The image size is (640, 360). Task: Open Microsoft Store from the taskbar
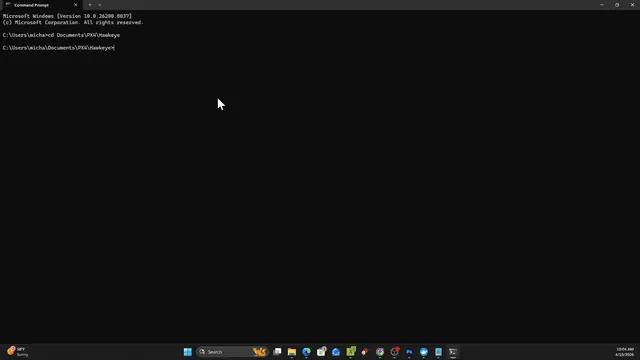[321, 352]
